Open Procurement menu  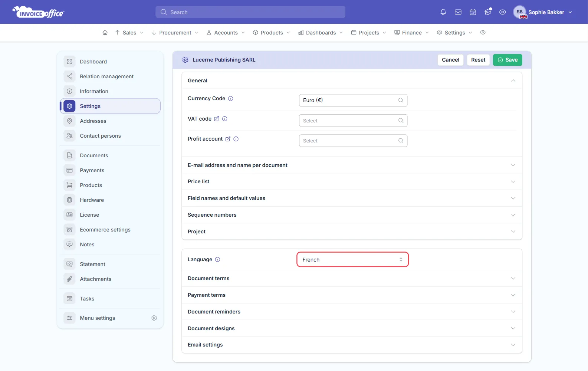click(x=175, y=33)
